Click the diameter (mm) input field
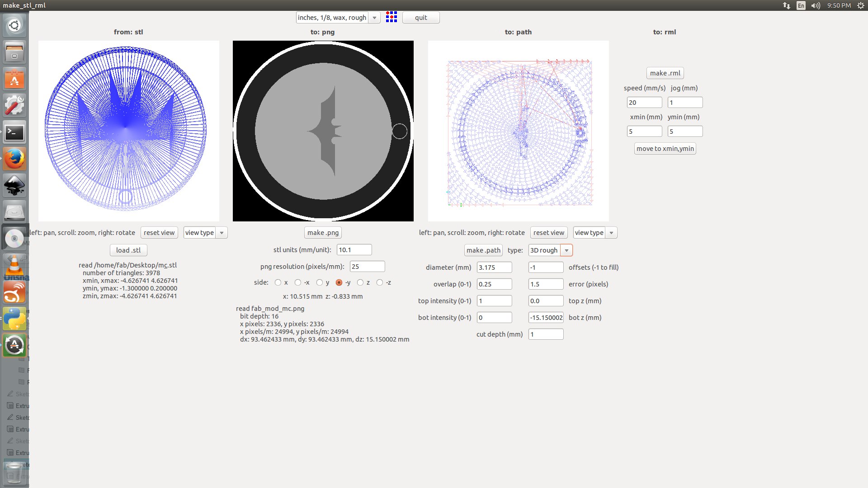868x488 pixels. click(x=494, y=267)
